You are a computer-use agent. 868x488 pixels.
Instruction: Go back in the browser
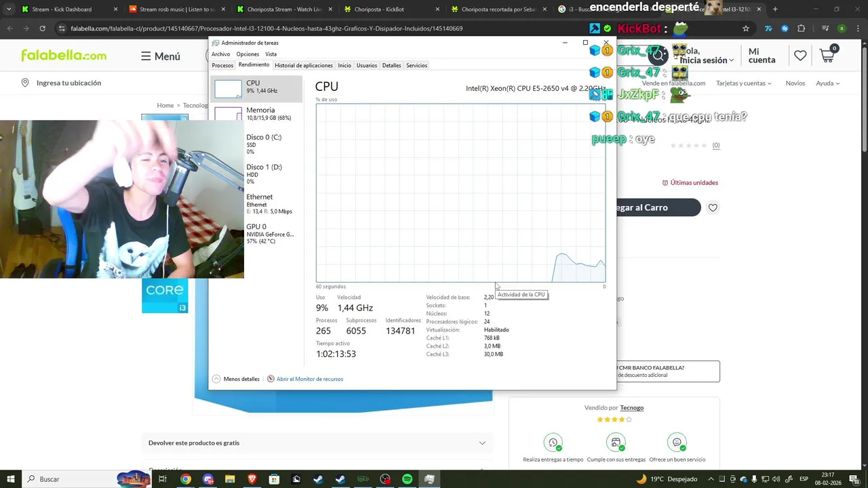[x=10, y=28]
